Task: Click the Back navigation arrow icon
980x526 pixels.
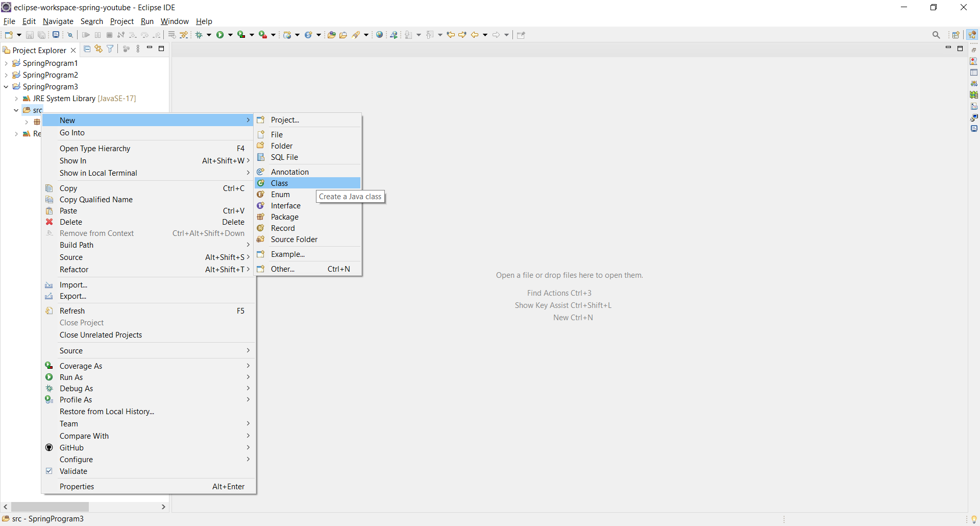Action: 475,35
